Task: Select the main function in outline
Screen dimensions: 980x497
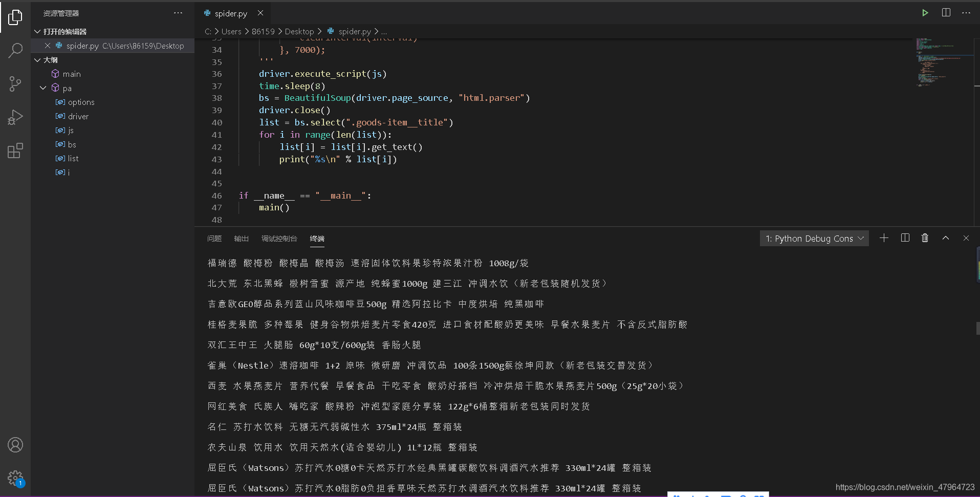Action: click(x=72, y=74)
